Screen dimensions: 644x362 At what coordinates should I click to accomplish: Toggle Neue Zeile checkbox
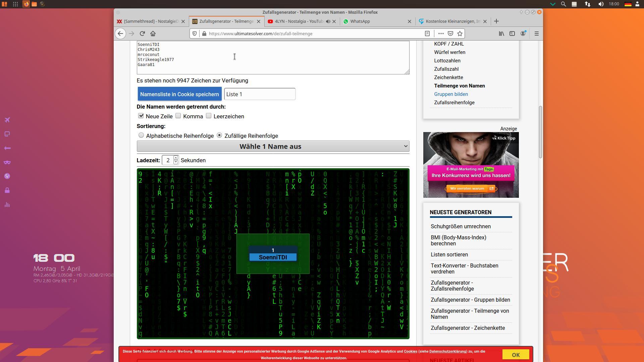point(141,116)
